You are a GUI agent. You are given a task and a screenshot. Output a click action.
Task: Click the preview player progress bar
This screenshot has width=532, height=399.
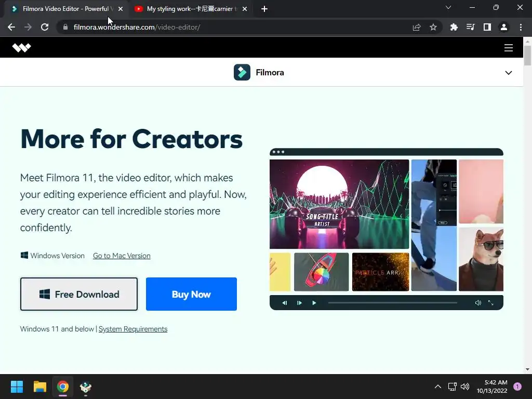pyautogui.click(x=393, y=303)
